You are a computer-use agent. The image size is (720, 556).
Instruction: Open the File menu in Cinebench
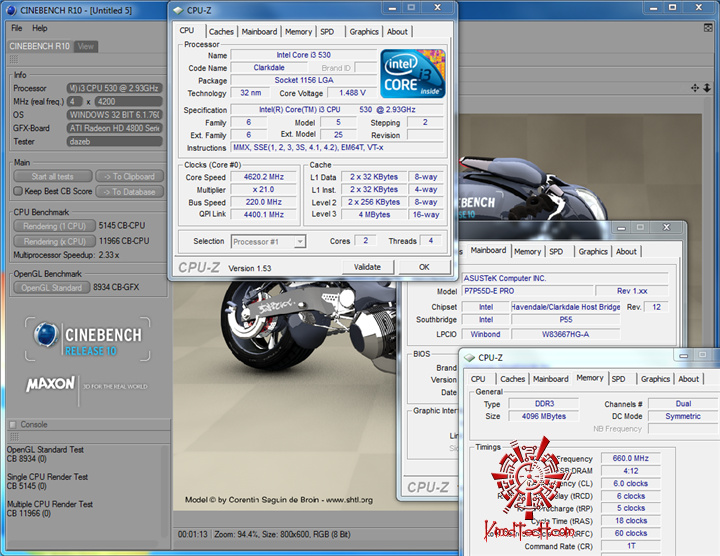click(x=17, y=28)
